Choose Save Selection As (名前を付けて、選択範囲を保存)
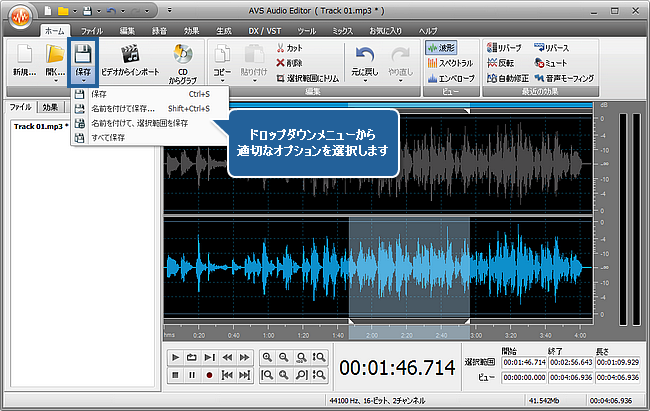Screen dimensions: 650x411 pyautogui.click(x=150, y=123)
